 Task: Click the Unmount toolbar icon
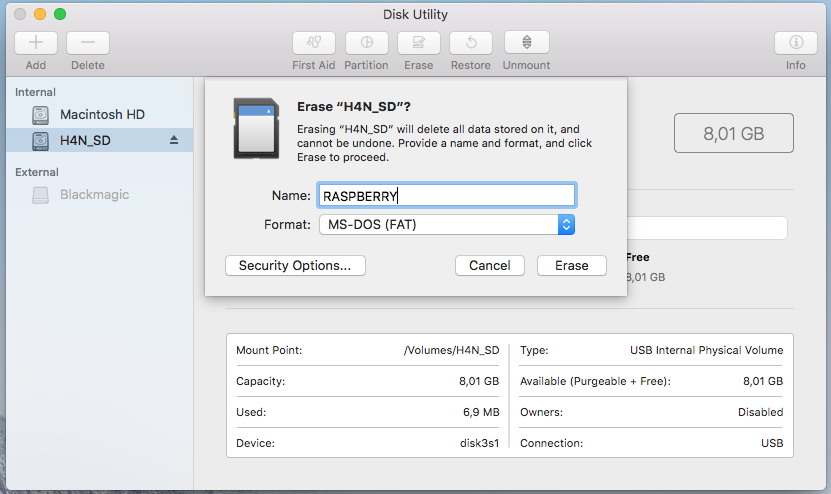[527, 42]
